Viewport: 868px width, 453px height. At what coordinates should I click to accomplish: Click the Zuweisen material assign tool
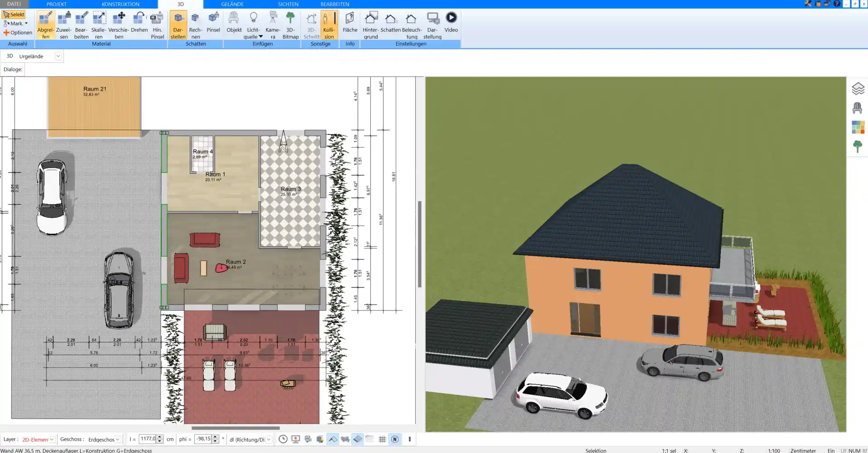point(64,25)
